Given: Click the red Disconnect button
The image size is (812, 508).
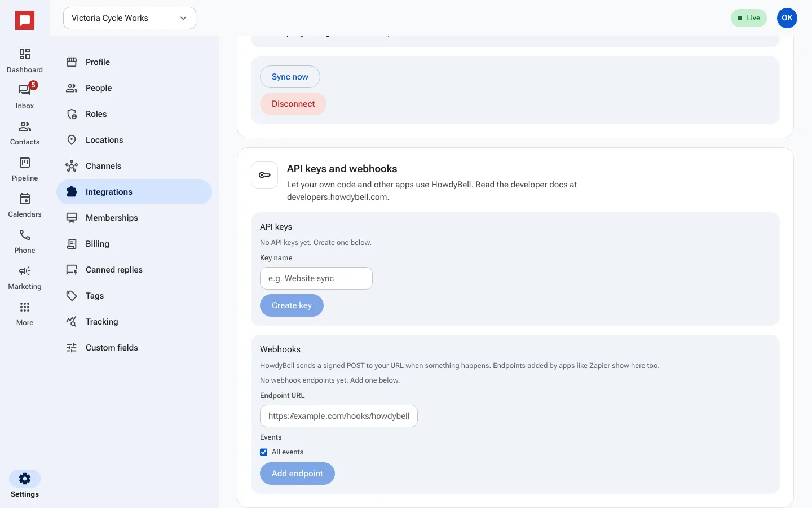Looking at the screenshot, I should (x=293, y=104).
